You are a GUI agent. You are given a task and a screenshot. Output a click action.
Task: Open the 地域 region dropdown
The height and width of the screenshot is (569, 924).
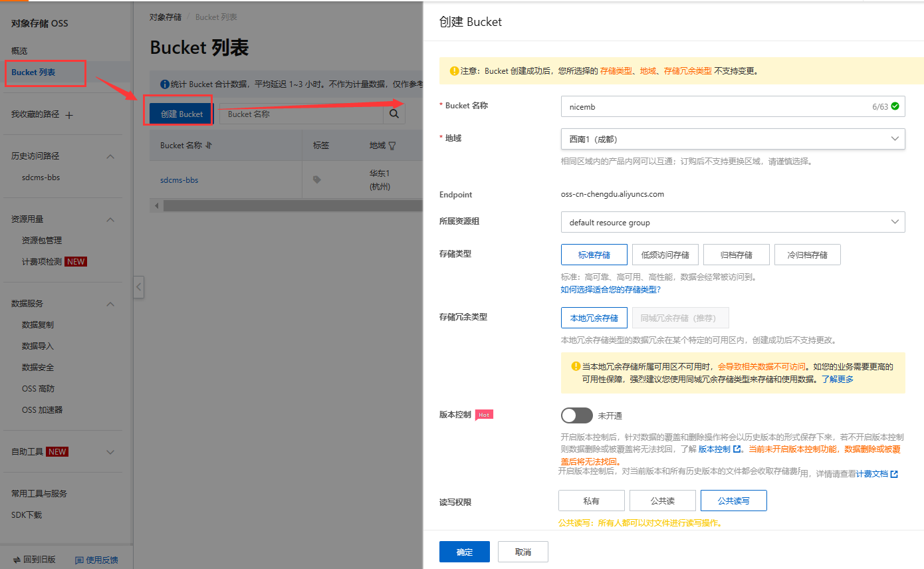click(x=733, y=139)
